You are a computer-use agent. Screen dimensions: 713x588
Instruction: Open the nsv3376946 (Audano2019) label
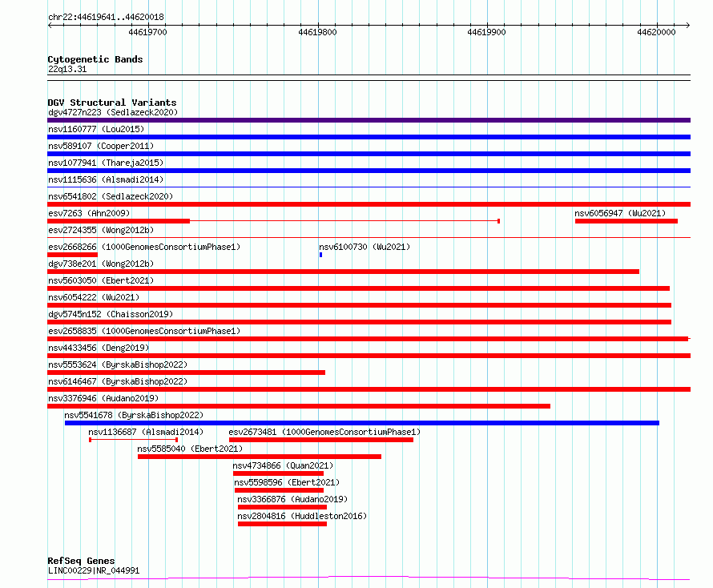point(103,398)
